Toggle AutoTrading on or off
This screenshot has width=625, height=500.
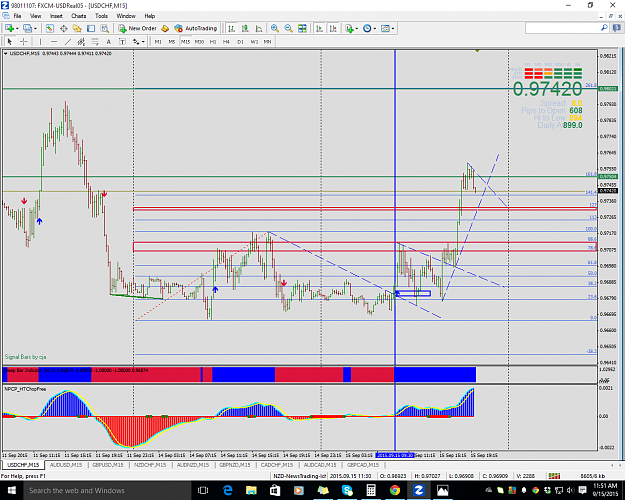click(x=196, y=28)
